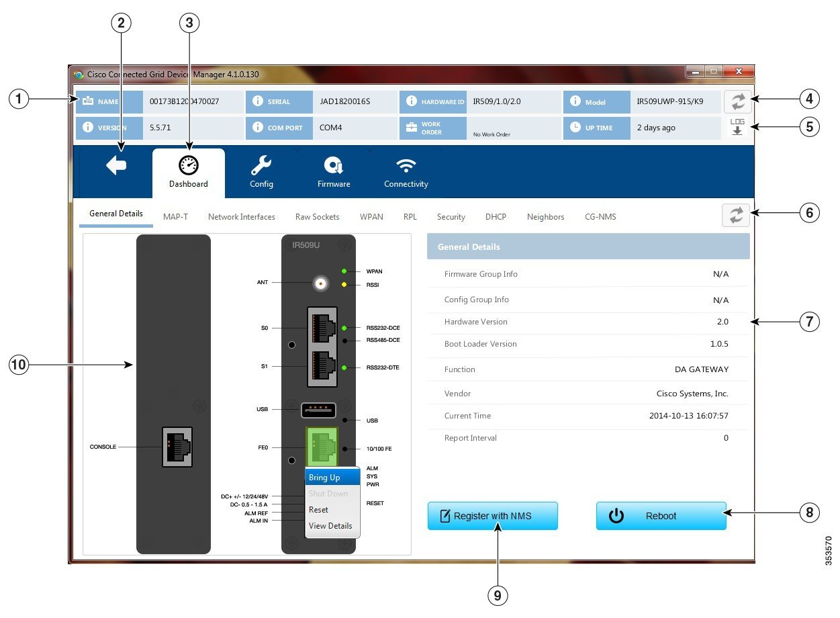The height and width of the screenshot is (618, 840).
Task: Click the device name value 00173B1200470027
Action: coord(184,101)
